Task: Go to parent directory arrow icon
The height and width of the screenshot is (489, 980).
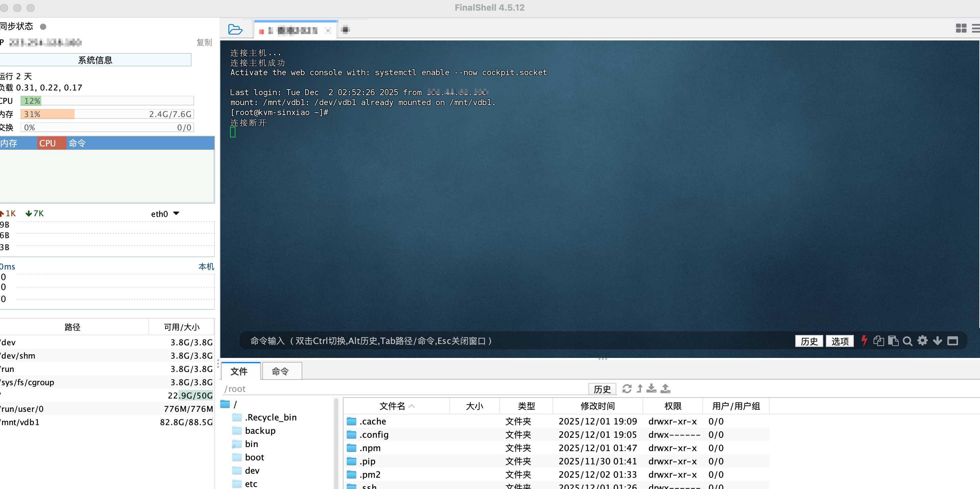Action: point(639,388)
